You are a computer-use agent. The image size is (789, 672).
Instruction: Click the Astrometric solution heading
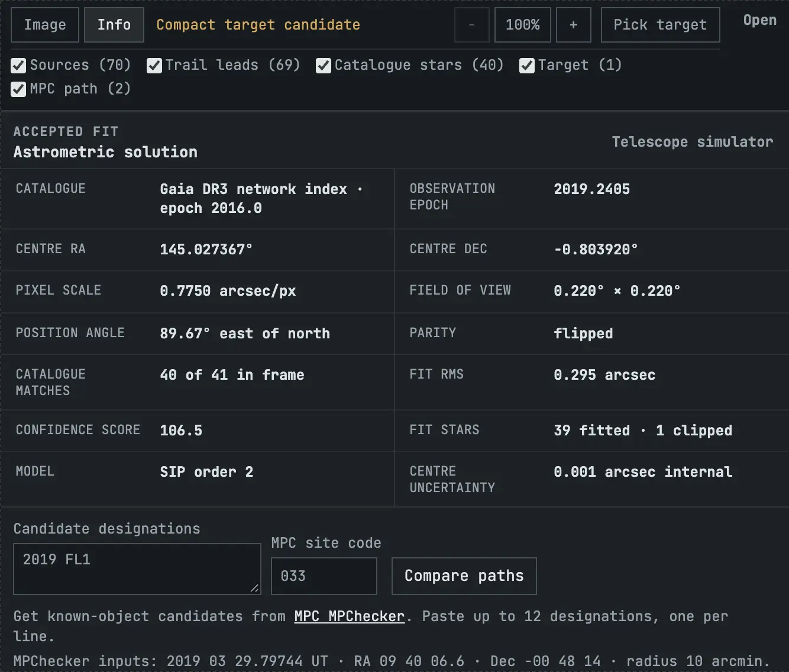click(x=105, y=152)
